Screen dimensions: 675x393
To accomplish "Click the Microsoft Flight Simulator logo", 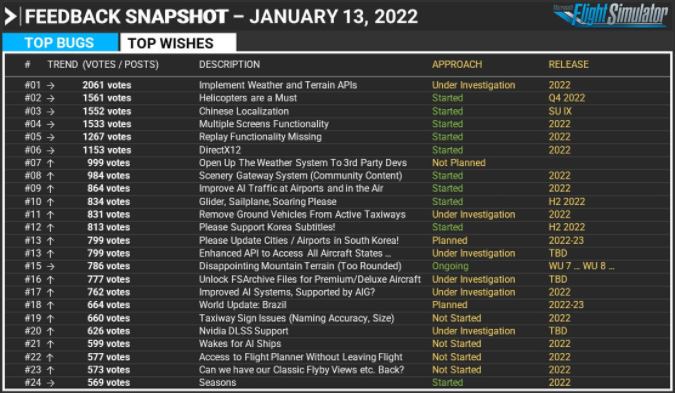I will click(610, 15).
